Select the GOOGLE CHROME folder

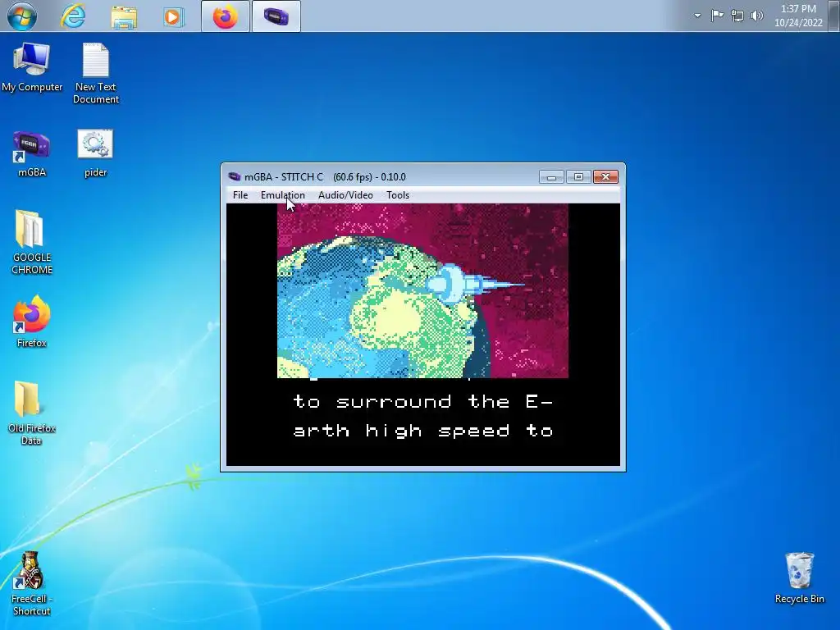click(x=32, y=242)
